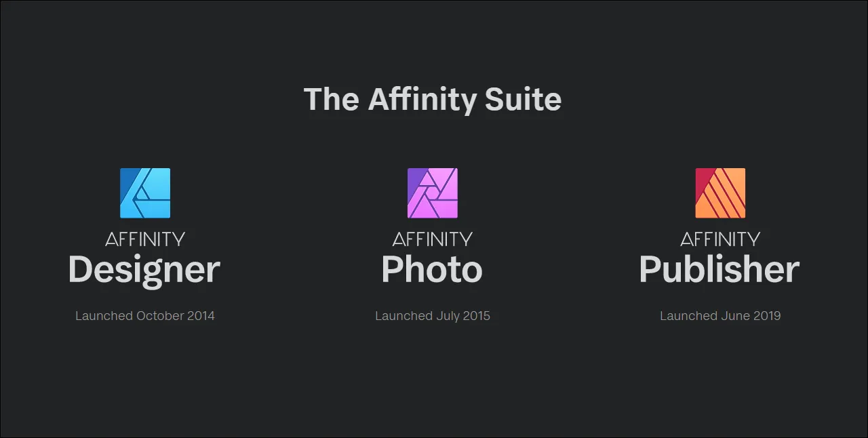The height and width of the screenshot is (438, 868).
Task: Open the Photo product name
Action: pyautogui.click(x=432, y=269)
